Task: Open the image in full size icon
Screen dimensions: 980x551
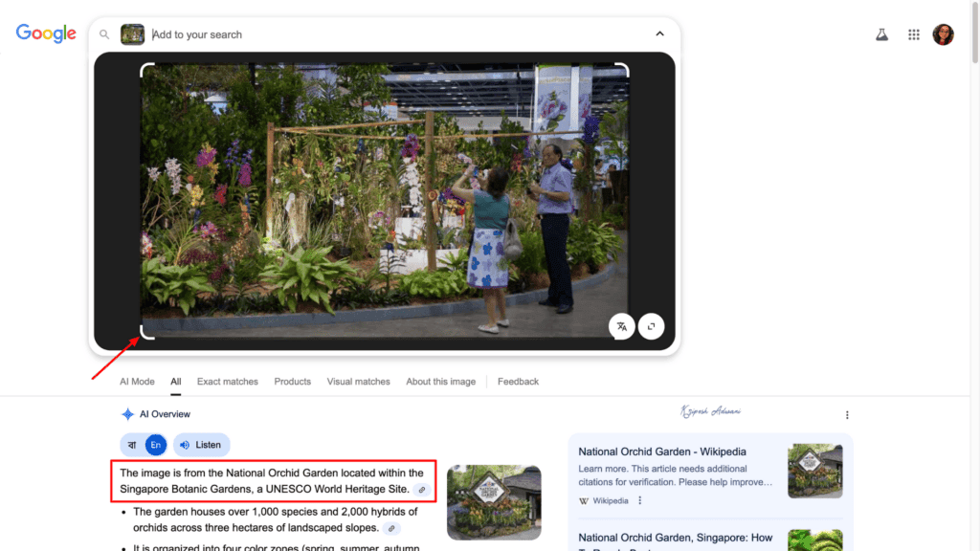Action: tap(651, 326)
